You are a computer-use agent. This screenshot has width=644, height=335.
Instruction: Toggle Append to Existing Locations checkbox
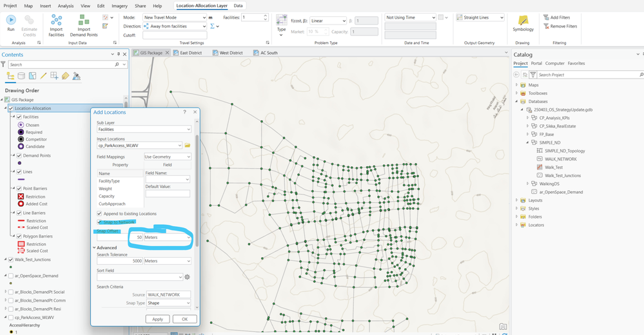coord(99,213)
